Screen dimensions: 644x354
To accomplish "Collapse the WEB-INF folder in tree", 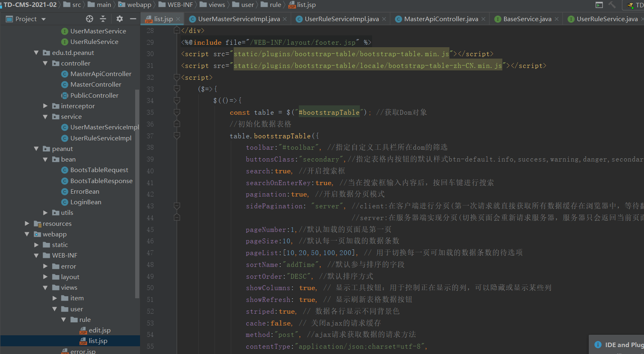I will click(x=36, y=255).
